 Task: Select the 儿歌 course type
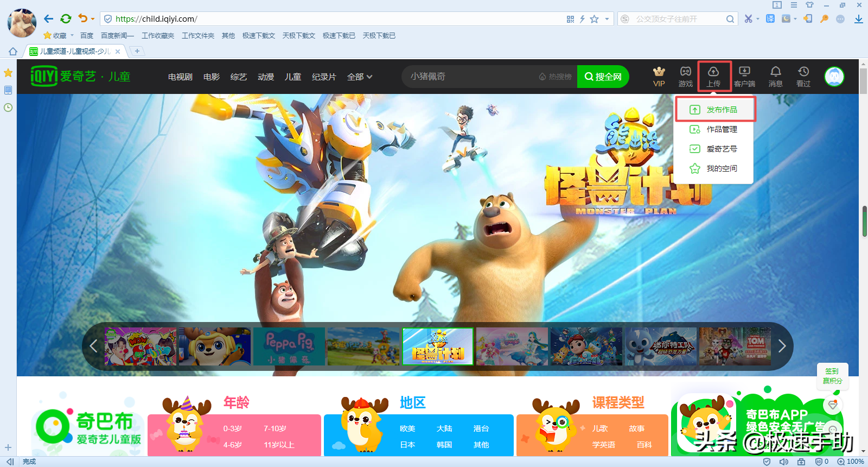click(x=600, y=428)
